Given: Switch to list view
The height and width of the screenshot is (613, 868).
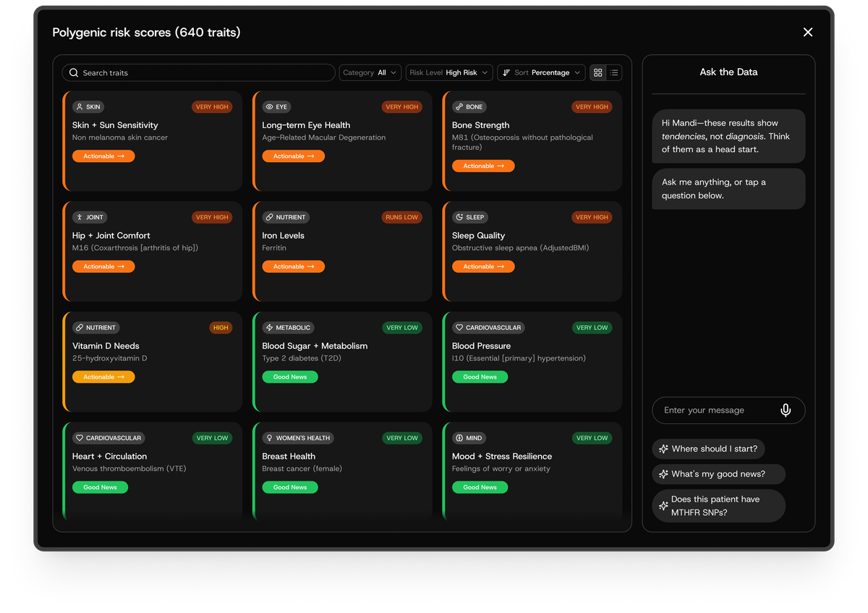Looking at the screenshot, I should [x=614, y=72].
